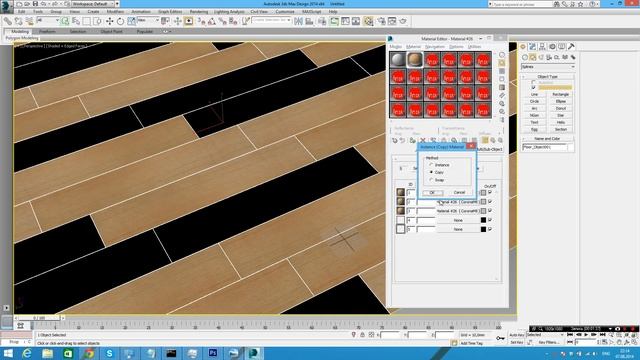Switch to the Object Paint ribbon tab

111,31
